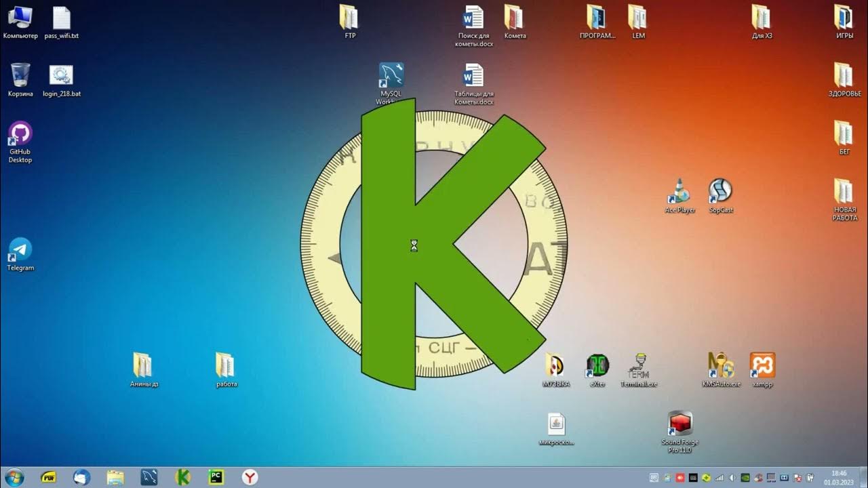The image size is (868, 488).
Task: Open the Telegram desktop shortcut
Action: [x=20, y=254]
